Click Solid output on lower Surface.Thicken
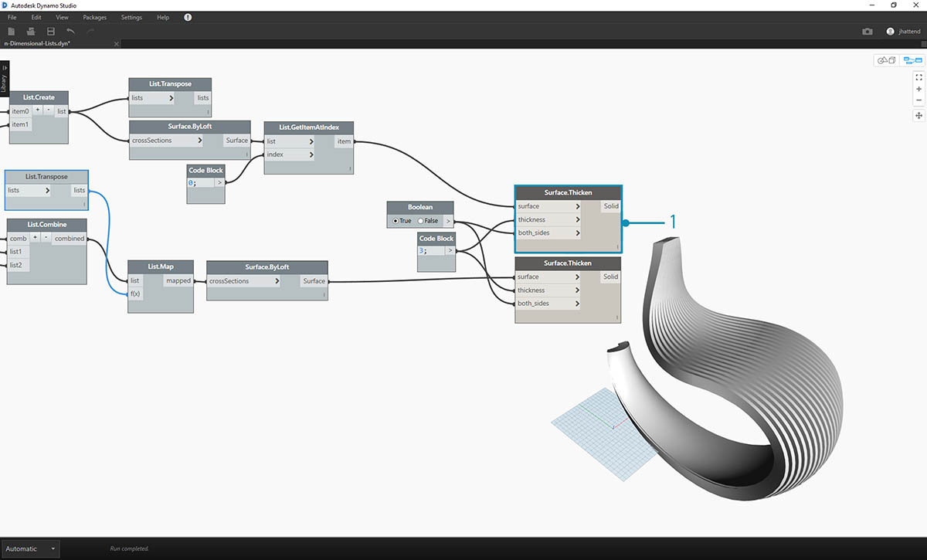The width and height of the screenshot is (927, 560). click(610, 277)
